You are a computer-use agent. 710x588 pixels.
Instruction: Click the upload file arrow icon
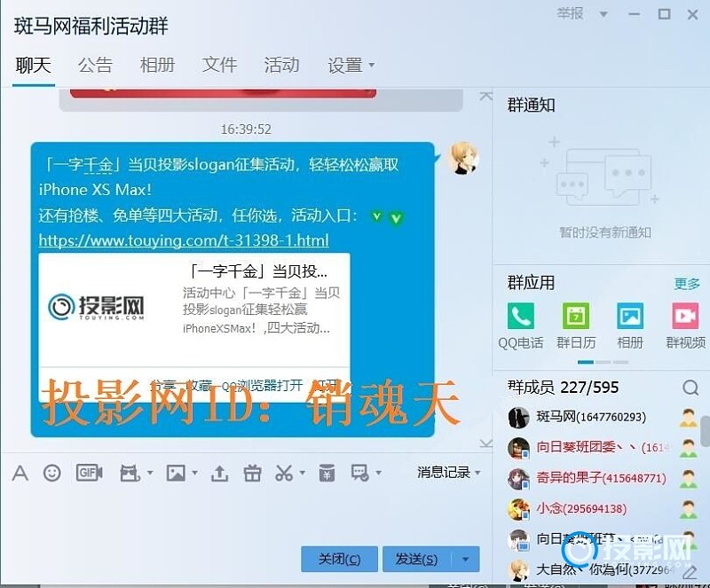[x=219, y=474]
